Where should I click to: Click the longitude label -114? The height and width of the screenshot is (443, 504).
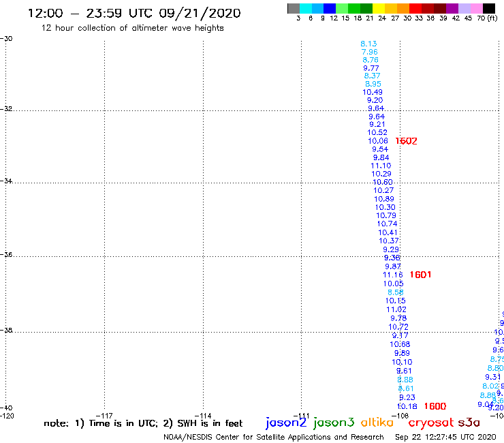click(x=203, y=416)
